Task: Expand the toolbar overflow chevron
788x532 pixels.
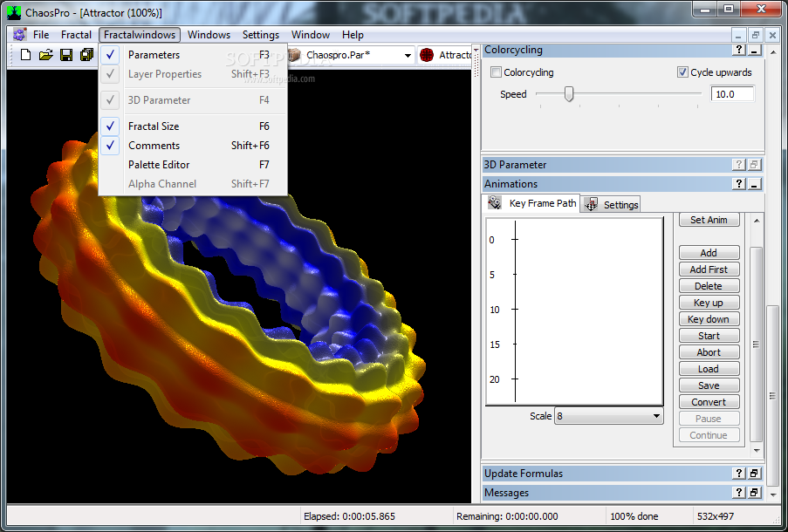Action: [x=476, y=51]
